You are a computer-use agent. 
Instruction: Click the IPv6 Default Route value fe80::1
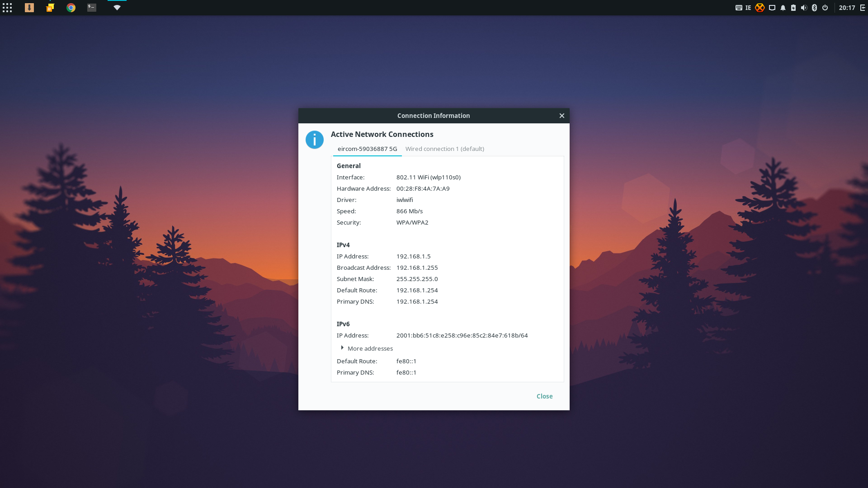pyautogui.click(x=406, y=361)
